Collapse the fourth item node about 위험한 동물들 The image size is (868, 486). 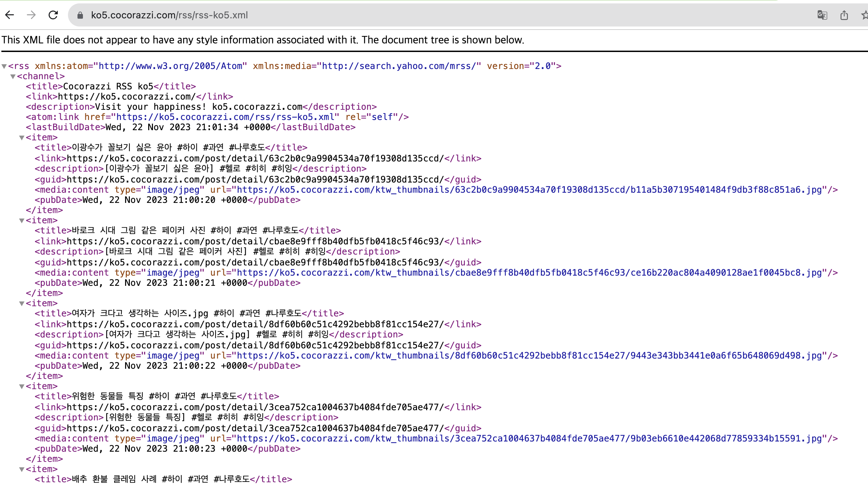tap(22, 386)
